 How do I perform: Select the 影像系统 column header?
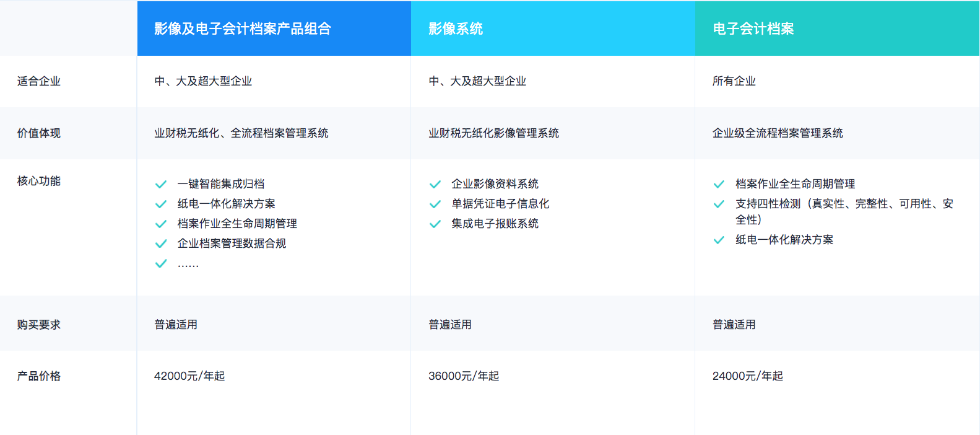coord(456,29)
